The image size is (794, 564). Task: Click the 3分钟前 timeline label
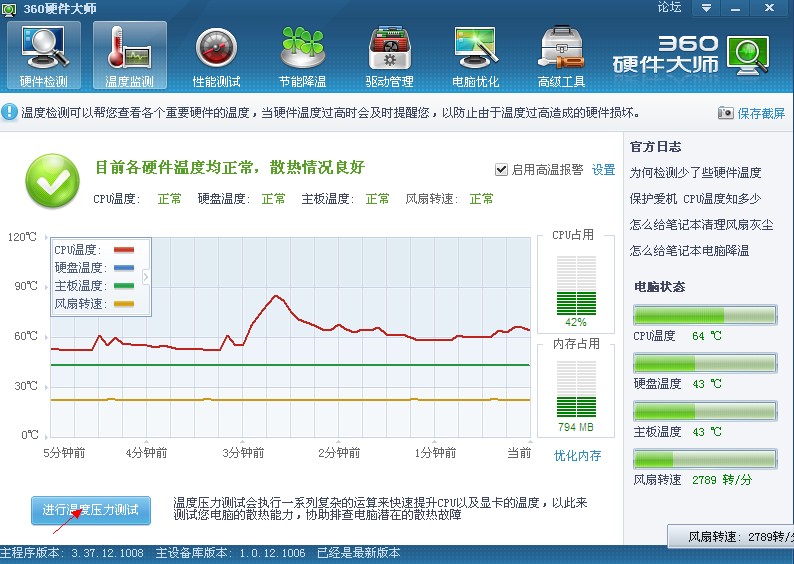[243, 453]
